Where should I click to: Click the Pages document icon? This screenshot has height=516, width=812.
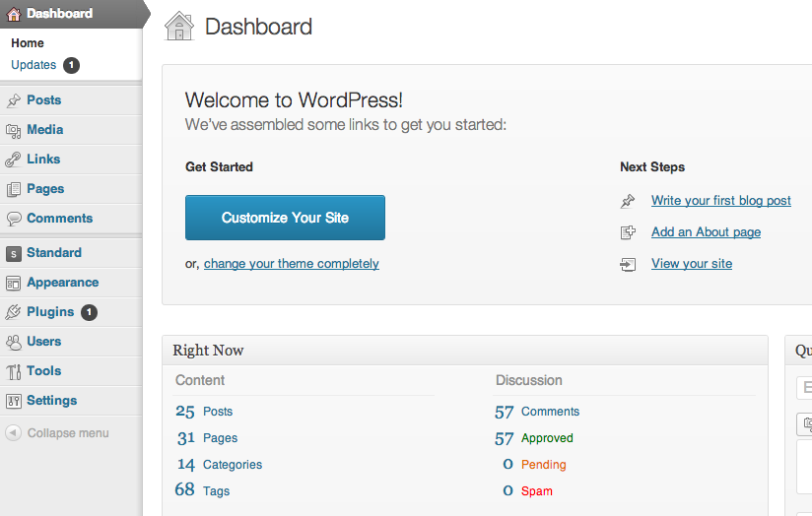[x=14, y=189]
